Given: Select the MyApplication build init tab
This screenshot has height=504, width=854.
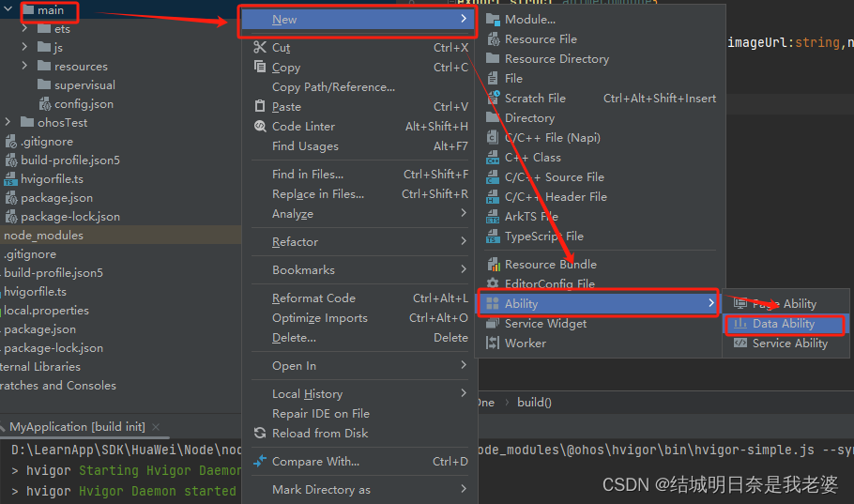Looking at the screenshot, I should click(77, 427).
